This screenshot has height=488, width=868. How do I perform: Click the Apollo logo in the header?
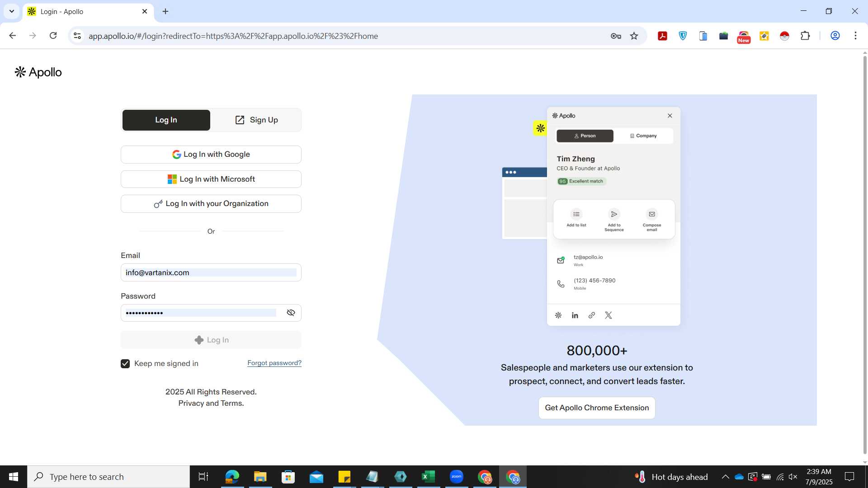(38, 72)
